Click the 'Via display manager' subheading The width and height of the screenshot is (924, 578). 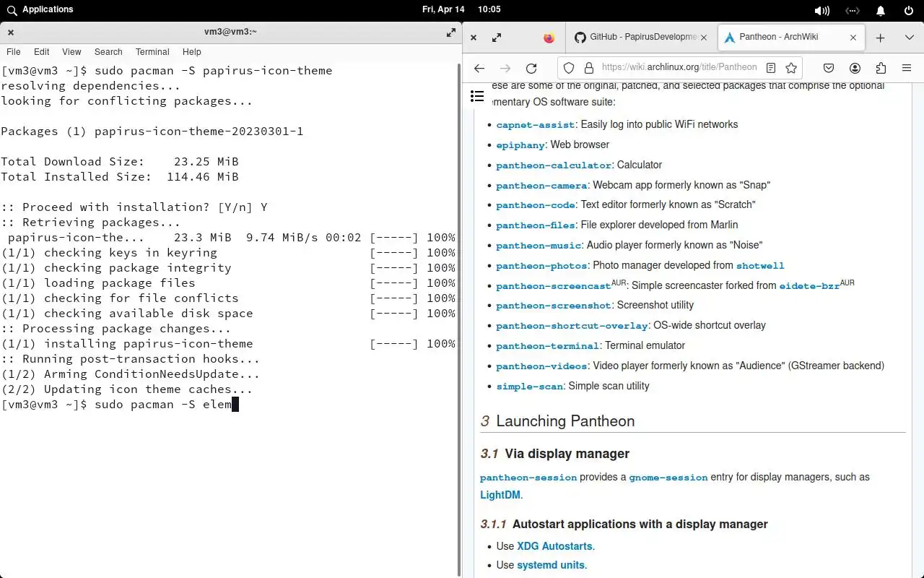(x=567, y=454)
